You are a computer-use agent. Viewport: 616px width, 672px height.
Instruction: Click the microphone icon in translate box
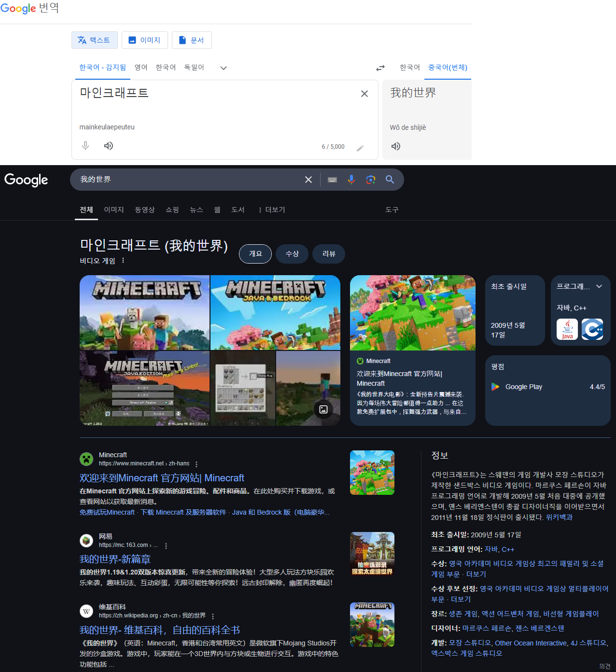click(x=85, y=146)
